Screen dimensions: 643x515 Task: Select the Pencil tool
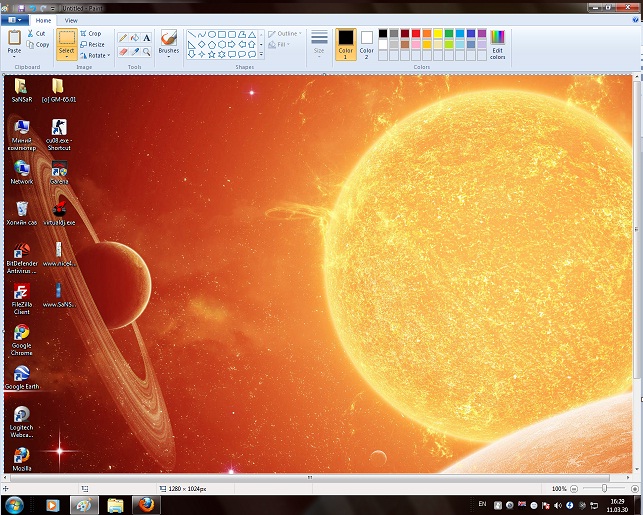point(123,38)
